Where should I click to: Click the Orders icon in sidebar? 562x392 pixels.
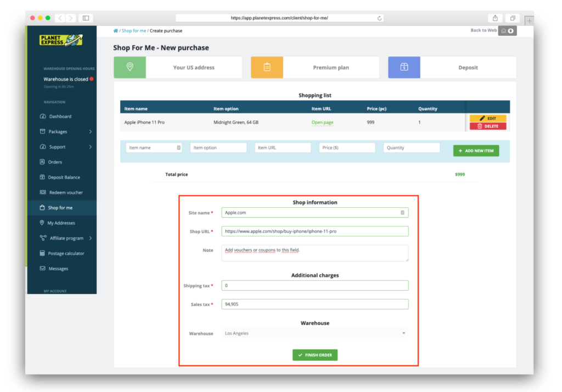[42, 162]
